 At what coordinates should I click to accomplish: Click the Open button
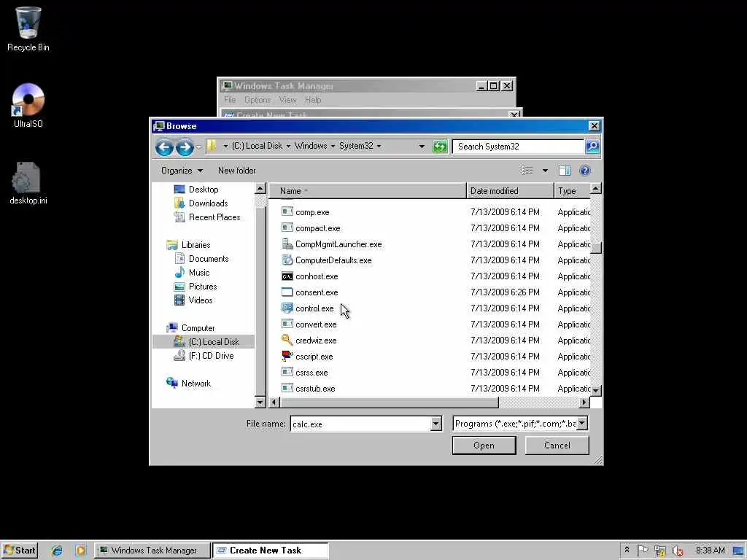point(484,446)
